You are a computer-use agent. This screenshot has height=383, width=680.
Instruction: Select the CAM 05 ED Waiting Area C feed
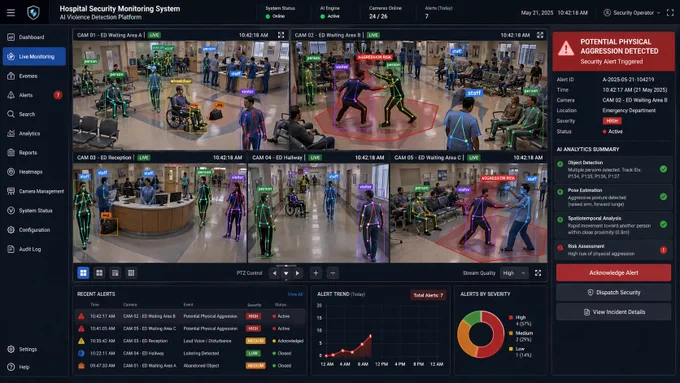[x=468, y=213]
